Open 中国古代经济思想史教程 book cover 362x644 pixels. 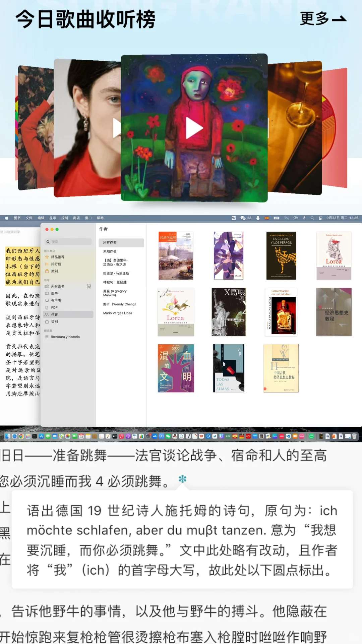point(281,368)
